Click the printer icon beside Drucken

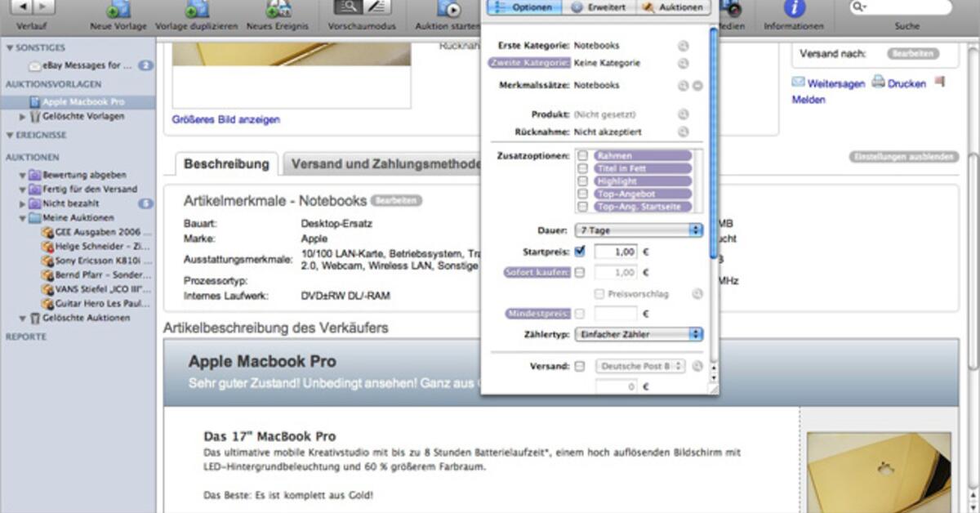coord(878,83)
